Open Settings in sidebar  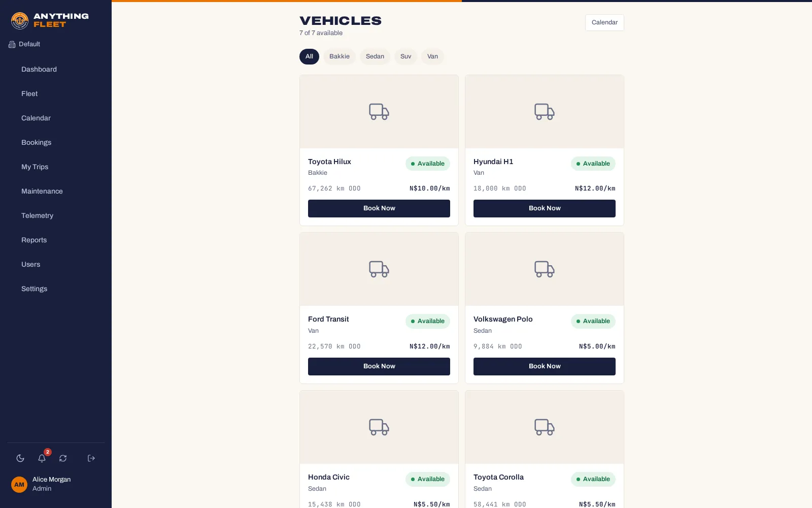(x=56, y=289)
